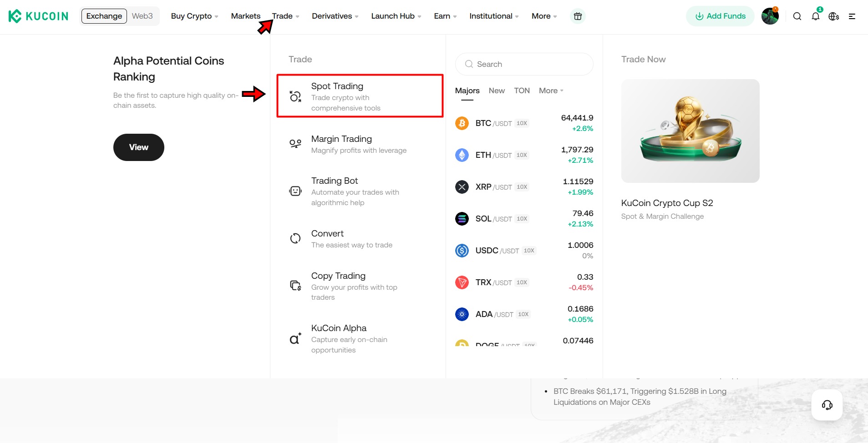Open the notifications bell
The height and width of the screenshot is (443, 868).
point(816,16)
